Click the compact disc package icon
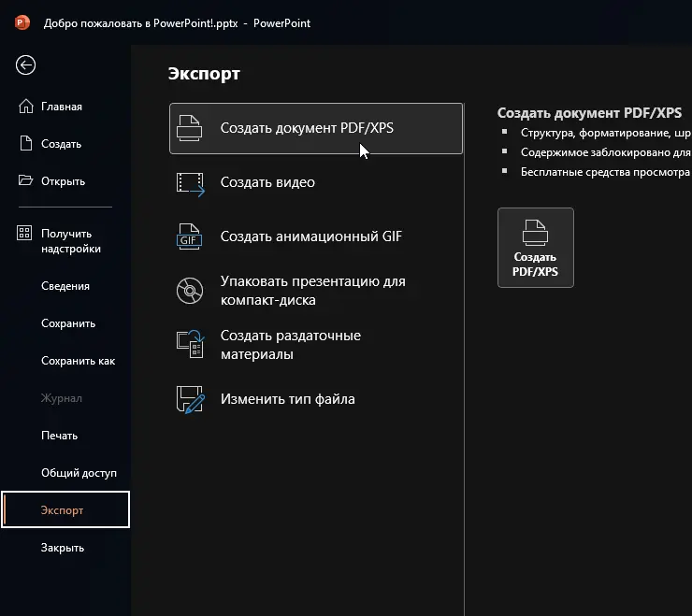Viewport: 692px width, 616px height. coord(190,291)
